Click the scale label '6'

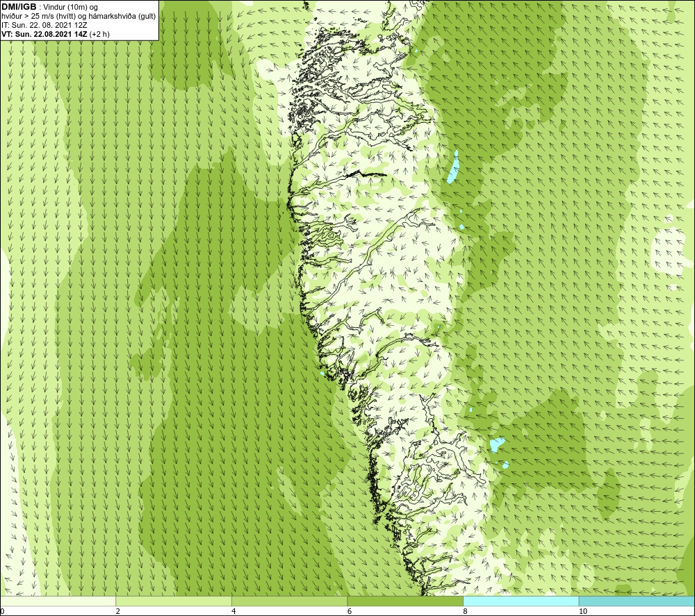[x=350, y=611]
